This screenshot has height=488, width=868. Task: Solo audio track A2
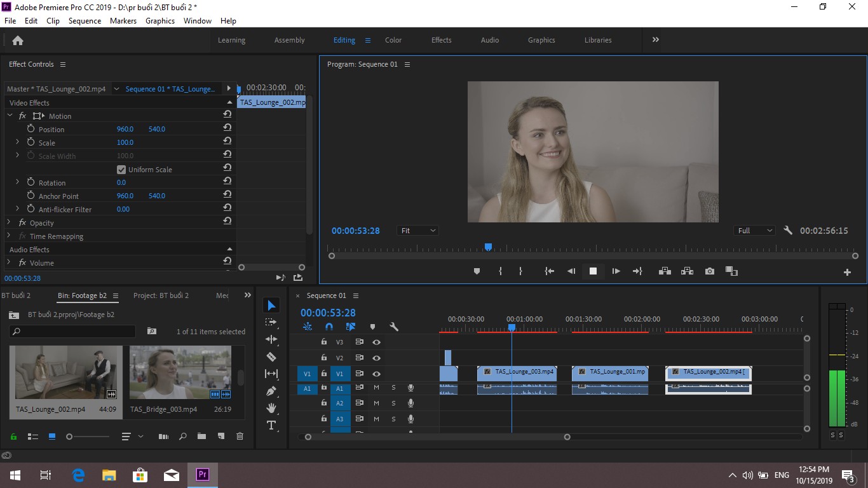coord(393,403)
